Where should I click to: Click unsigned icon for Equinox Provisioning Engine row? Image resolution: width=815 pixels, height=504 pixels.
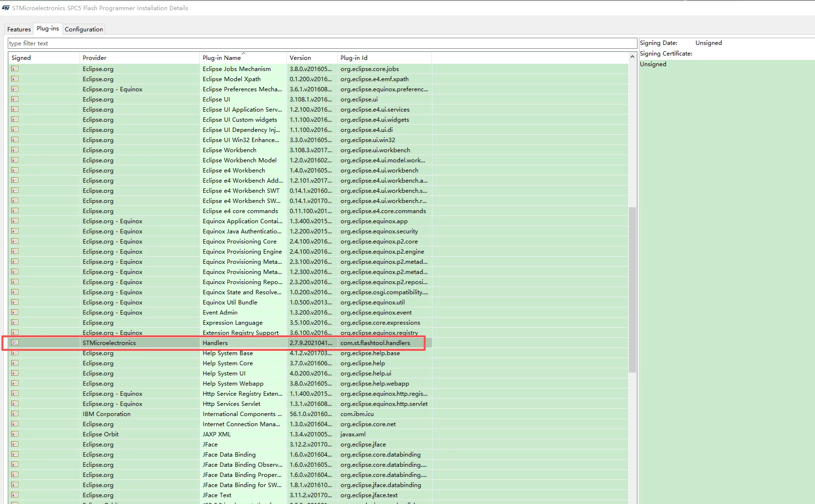15,251
